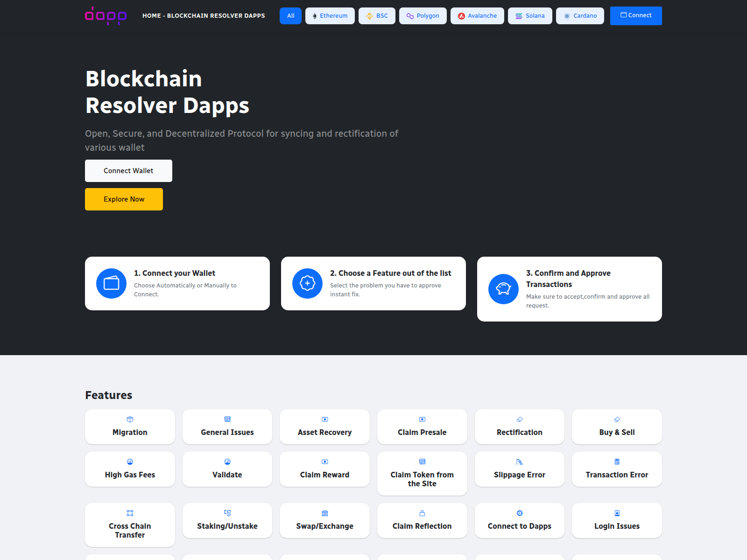Select the All networks filter

click(x=290, y=16)
